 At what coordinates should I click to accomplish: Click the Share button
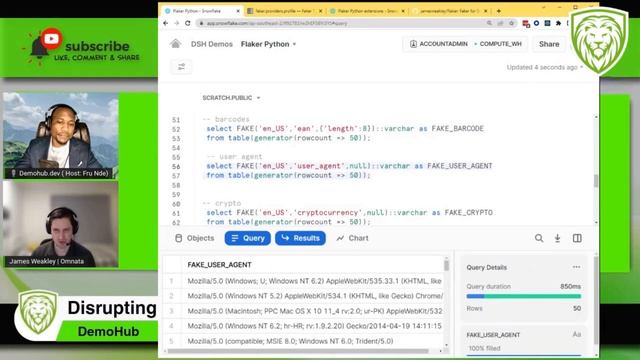pos(549,44)
